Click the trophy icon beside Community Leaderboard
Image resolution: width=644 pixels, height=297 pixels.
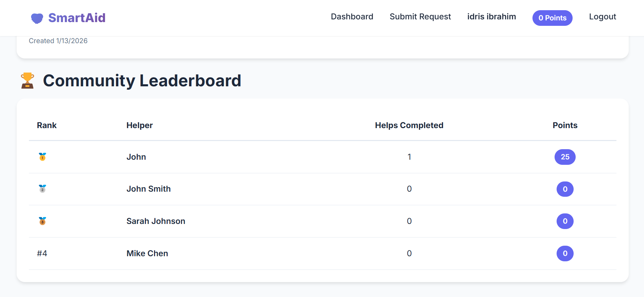[x=28, y=81]
